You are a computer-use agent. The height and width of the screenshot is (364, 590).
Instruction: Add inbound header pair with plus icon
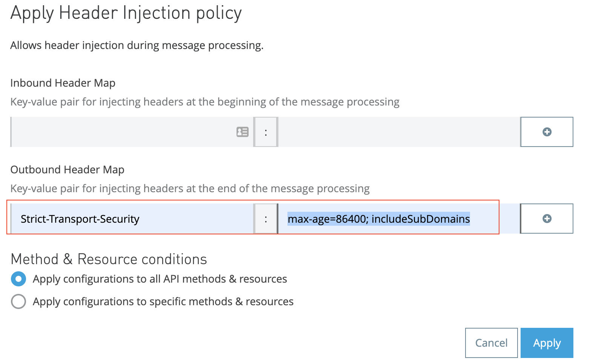click(x=547, y=132)
